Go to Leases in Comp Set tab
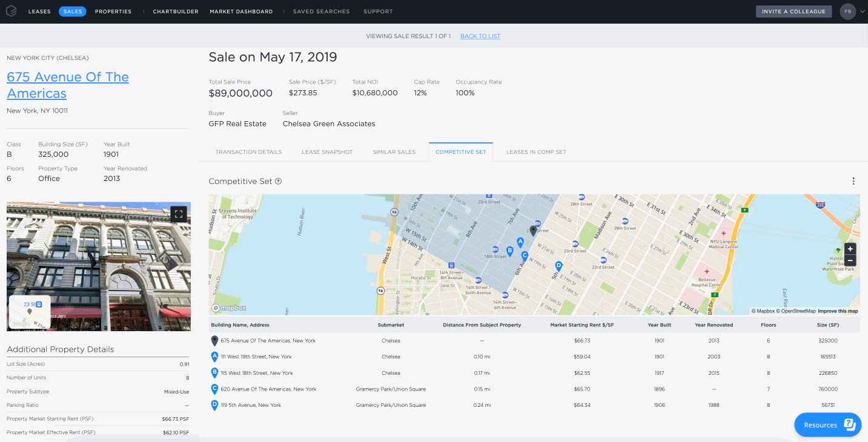The width and height of the screenshot is (868, 442). pos(536,152)
